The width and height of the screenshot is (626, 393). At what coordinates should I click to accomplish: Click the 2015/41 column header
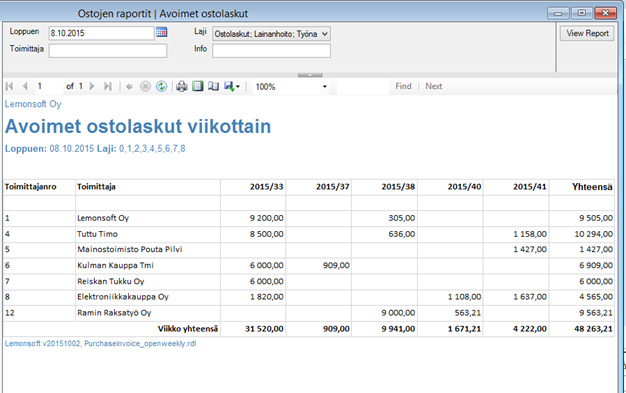(529, 187)
